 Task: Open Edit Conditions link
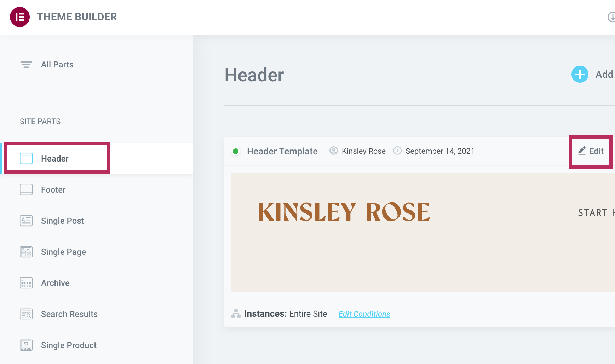click(x=364, y=314)
